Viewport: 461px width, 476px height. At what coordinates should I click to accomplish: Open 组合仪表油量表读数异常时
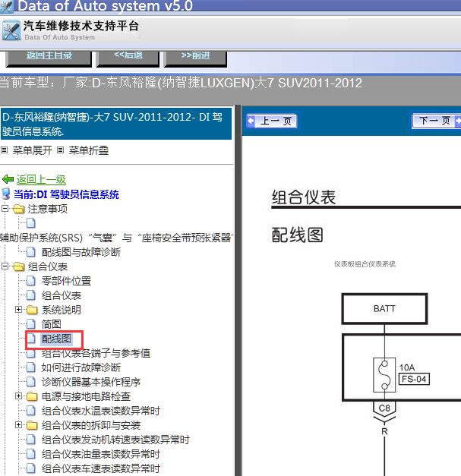[x=101, y=454]
